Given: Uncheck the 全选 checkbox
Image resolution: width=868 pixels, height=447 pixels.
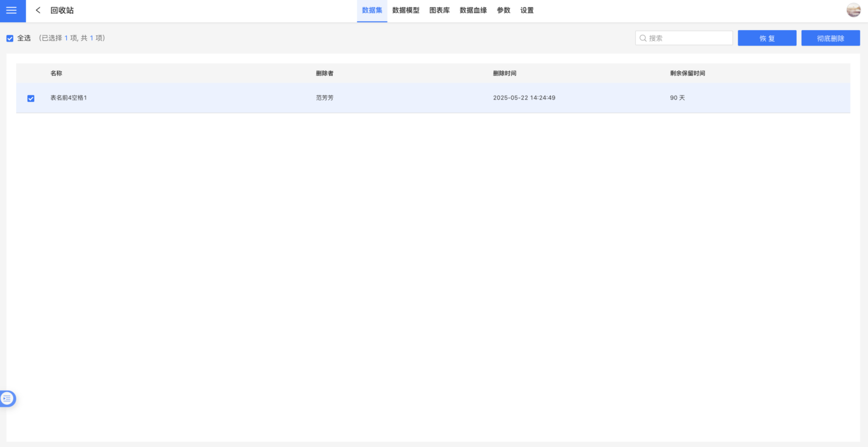Looking at the screenshot, I should pos(10,38).
